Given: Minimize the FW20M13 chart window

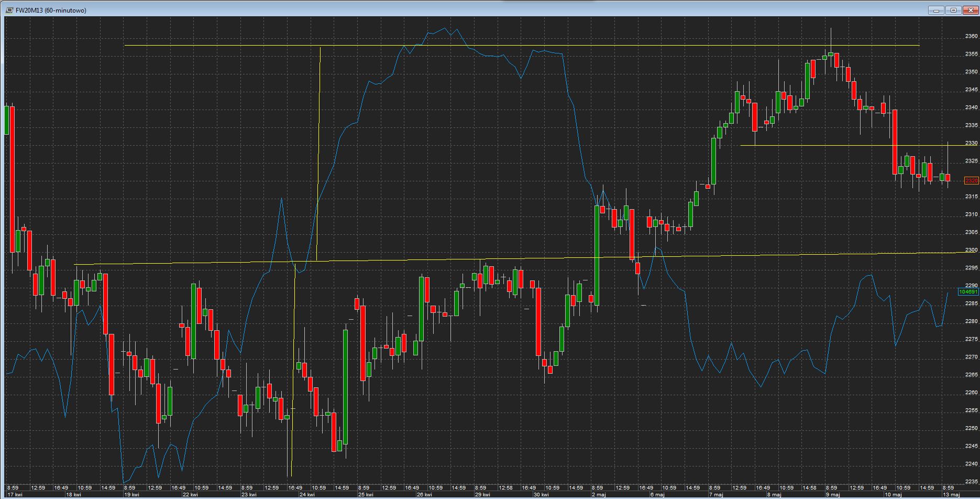Looking at the screenshot, I should pyautogui.click(x=936, y=10).
